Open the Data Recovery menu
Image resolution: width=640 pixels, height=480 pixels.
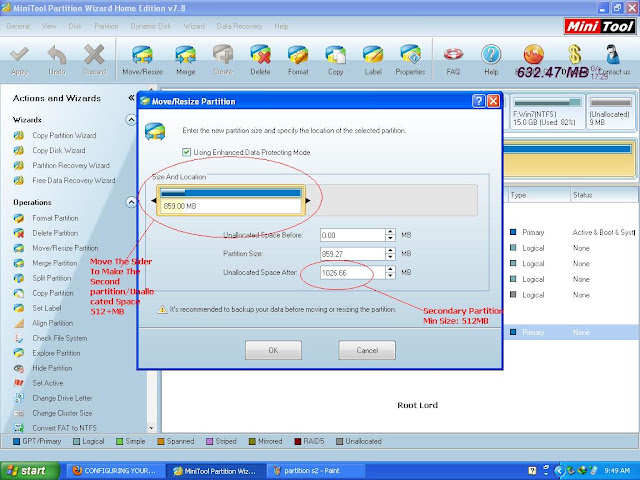239,26
